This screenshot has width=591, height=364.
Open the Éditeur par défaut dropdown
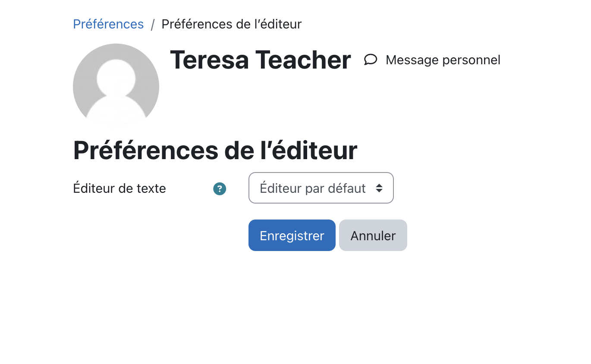[x=321, y=188]
